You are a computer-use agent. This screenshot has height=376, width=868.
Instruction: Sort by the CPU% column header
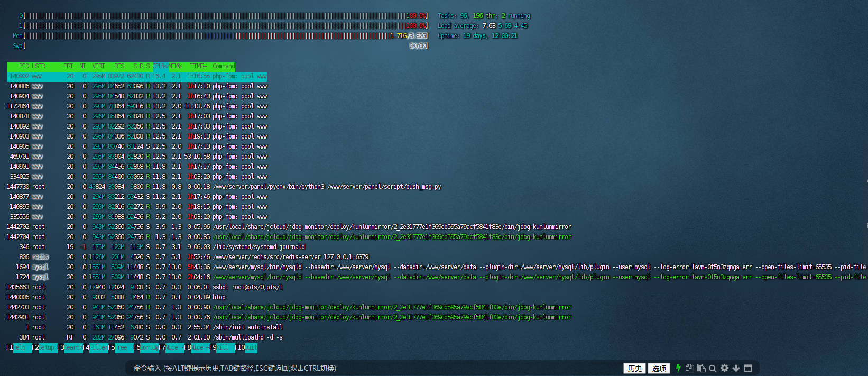tap(161, 66)
